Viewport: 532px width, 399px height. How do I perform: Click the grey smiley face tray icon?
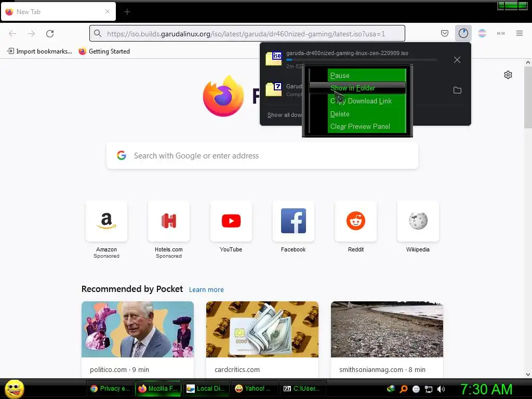point(416,389)
